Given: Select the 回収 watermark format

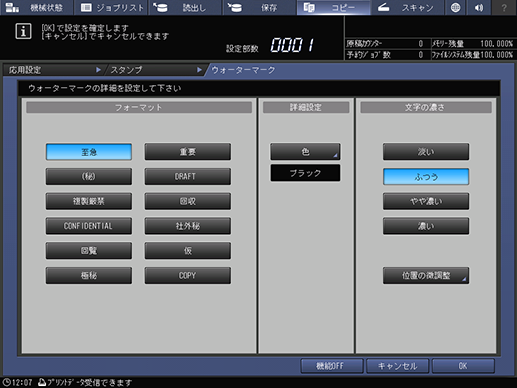Looking at the screenshot, I should coord(188,201).
